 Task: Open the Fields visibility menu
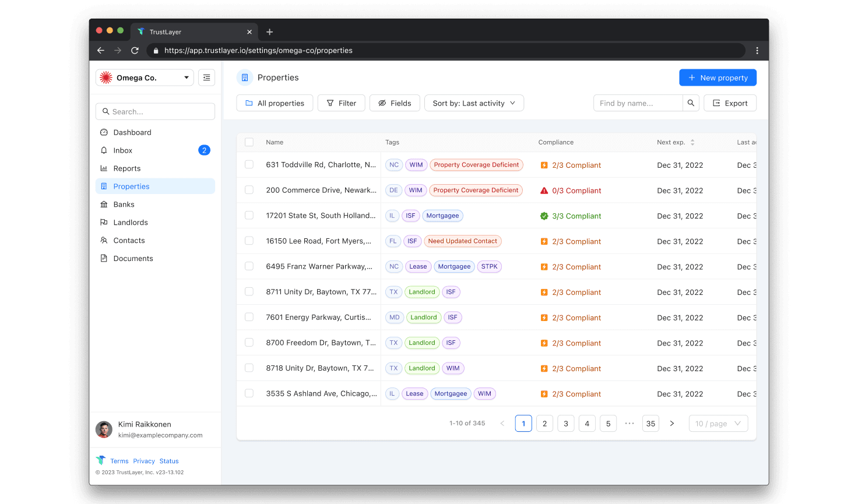point(395,103)
